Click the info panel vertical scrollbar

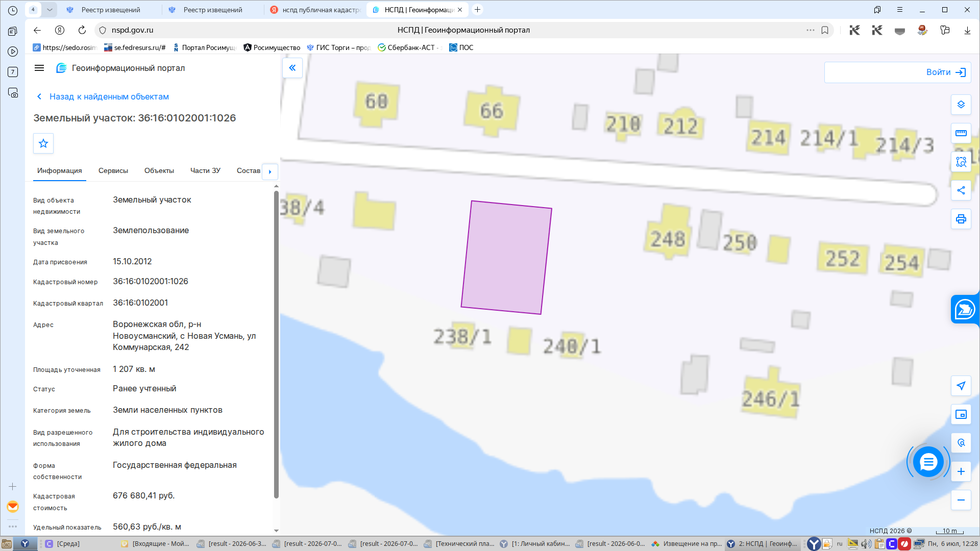276,344
